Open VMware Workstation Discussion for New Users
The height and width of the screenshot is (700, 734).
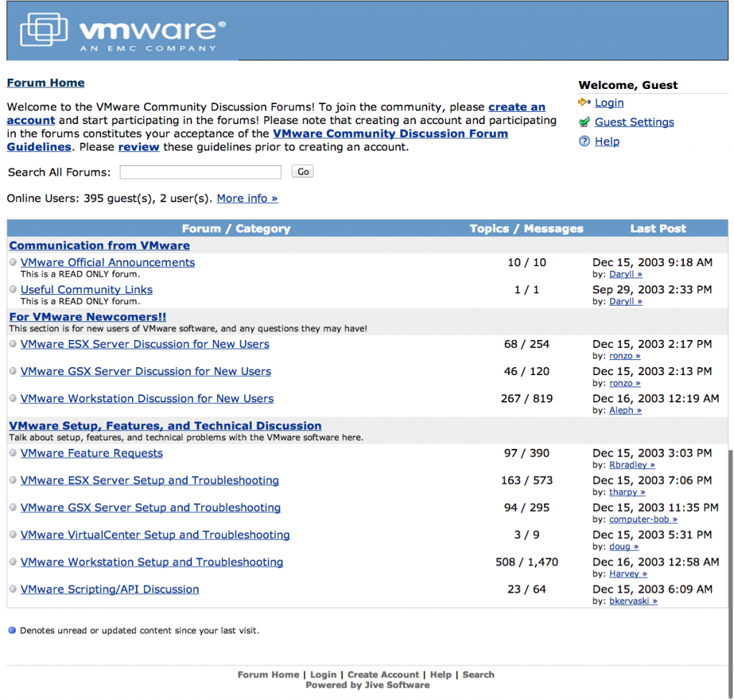point(147,398)
